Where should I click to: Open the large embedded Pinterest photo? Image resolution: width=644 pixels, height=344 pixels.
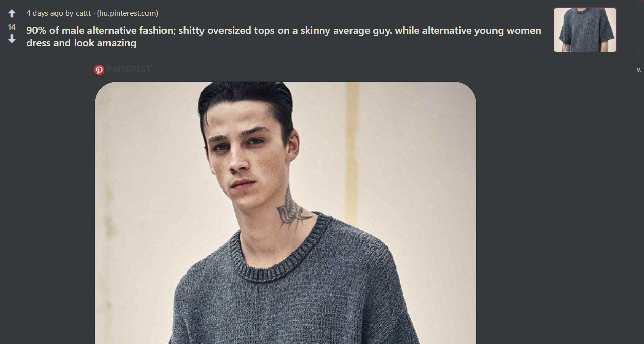point(285,213)
